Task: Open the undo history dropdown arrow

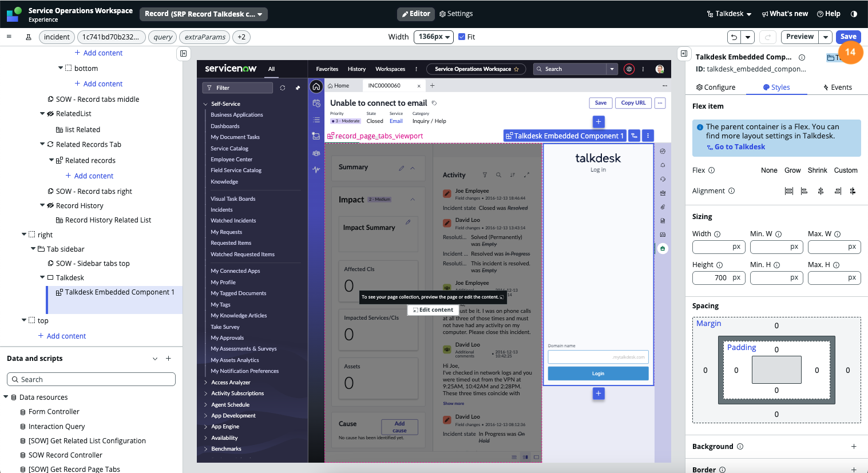Action: coord(748,37)
